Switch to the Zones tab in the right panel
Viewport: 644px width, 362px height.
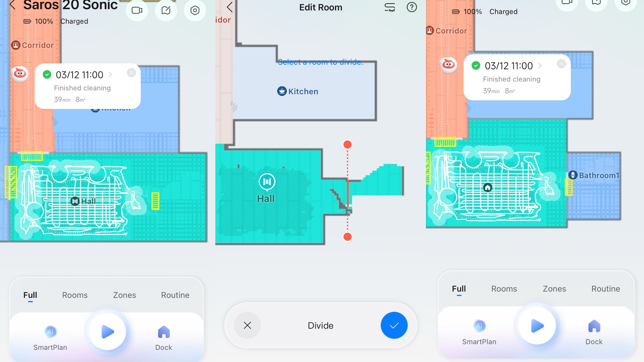click(x=554, y=289)
